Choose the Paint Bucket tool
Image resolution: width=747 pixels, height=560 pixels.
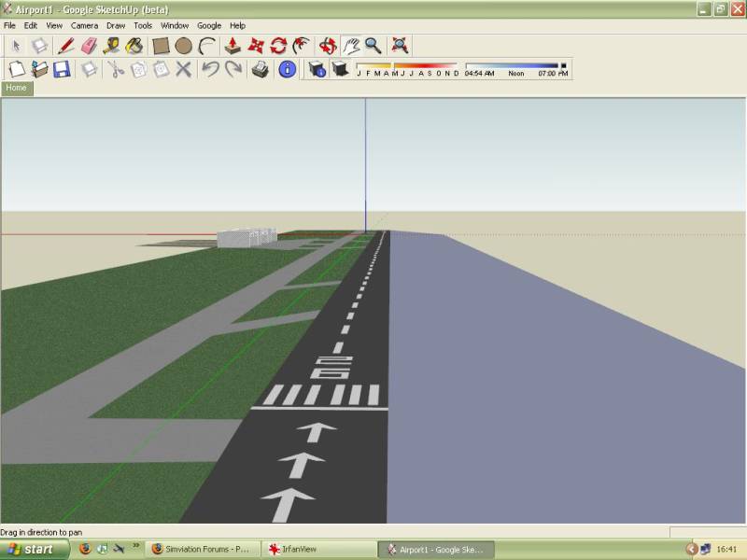[x=134, y=45]
